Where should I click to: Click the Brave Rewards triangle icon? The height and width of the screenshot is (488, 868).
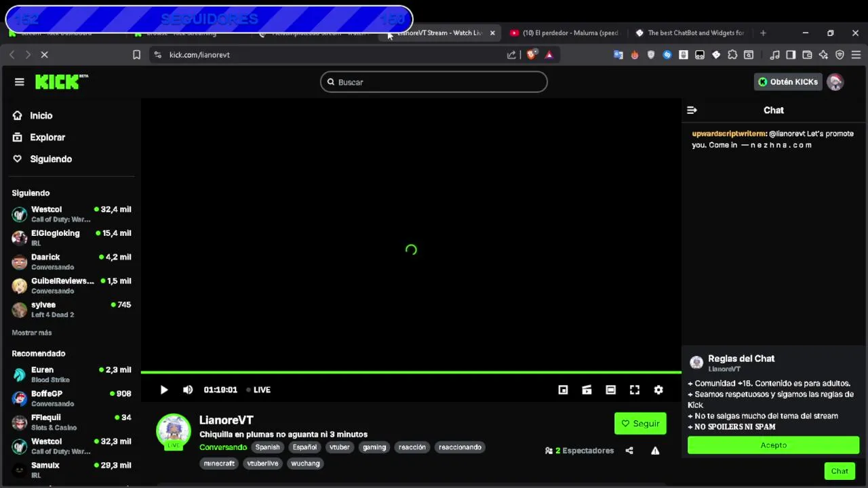pos(549,55)
